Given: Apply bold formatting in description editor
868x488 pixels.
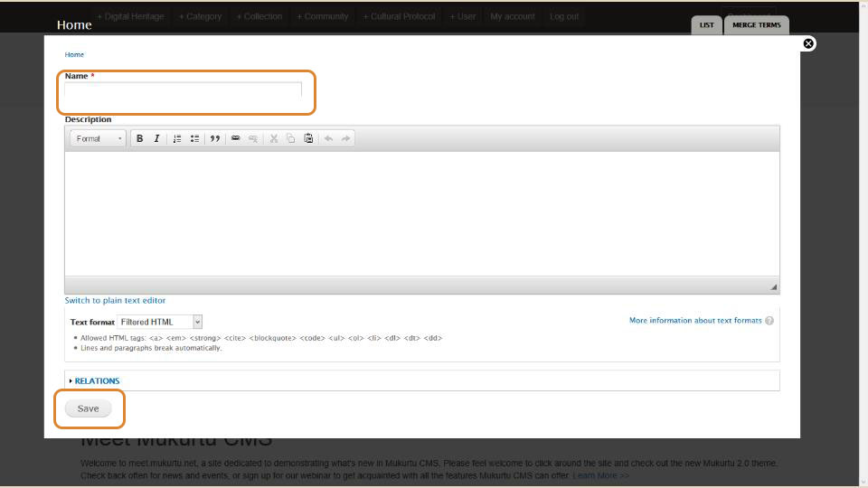Looking at the screenshot, I should tap(139, 138).
